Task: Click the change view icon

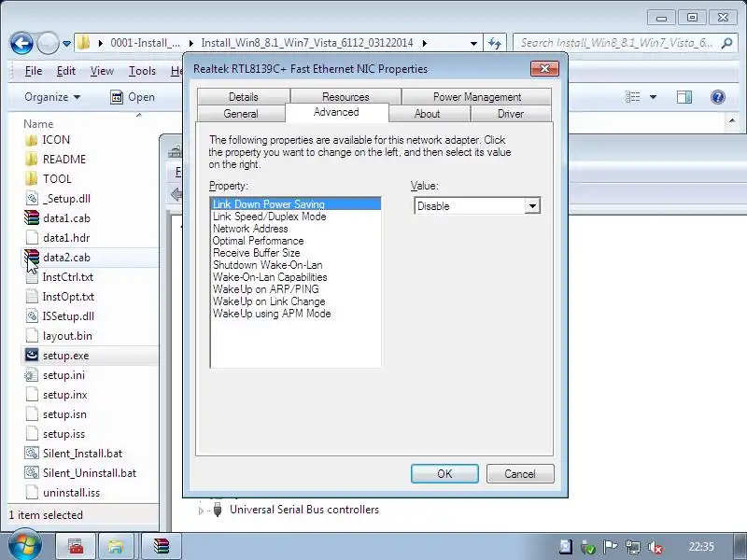Action: tap(633, 97)
